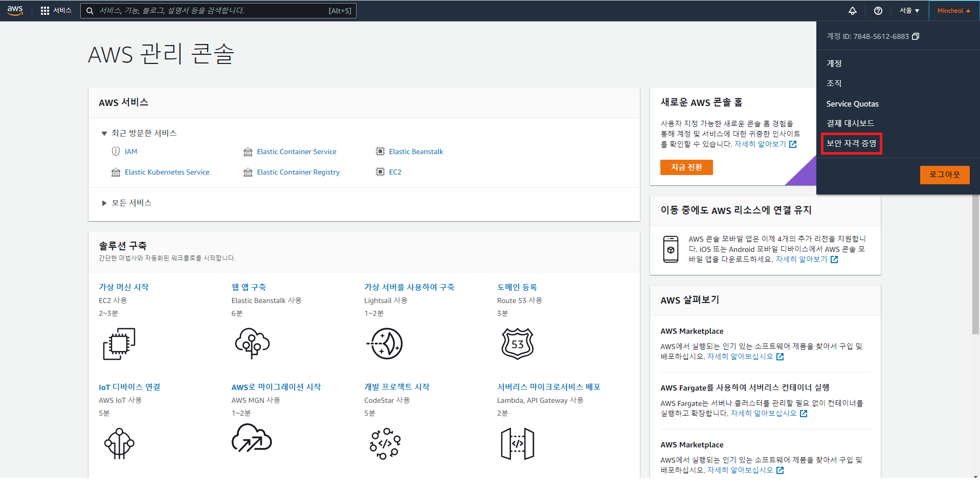Open the 서버리스 마이크로서비스 배포 link

549,387
